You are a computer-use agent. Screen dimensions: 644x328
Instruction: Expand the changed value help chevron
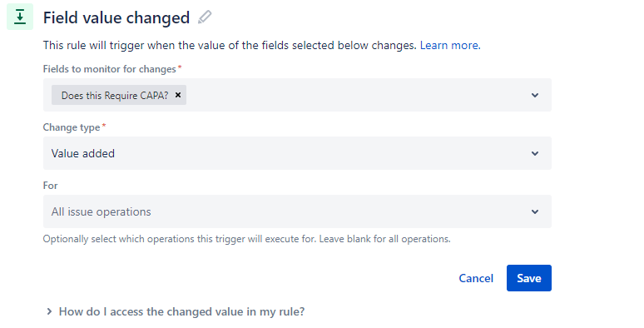coord(49,311)
